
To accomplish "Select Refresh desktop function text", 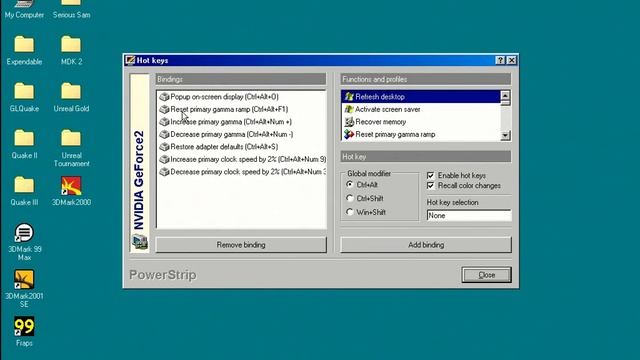I will coord(380,97).
